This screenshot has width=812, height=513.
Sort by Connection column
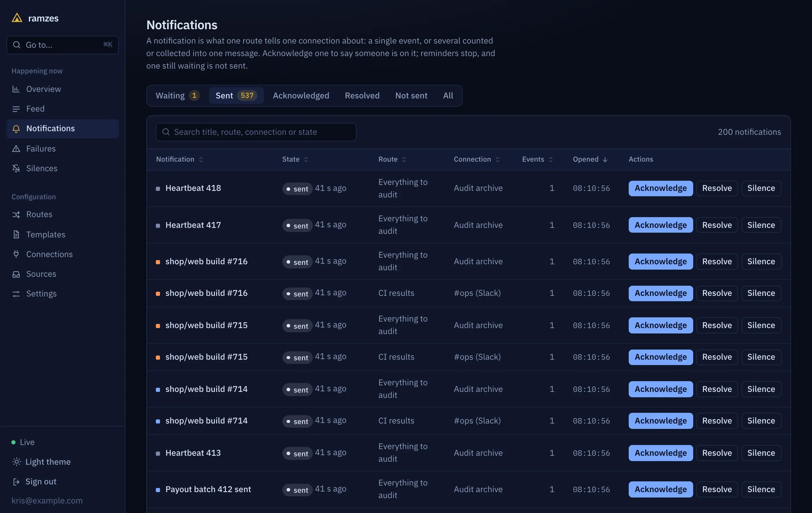click(x=476, y=159)
